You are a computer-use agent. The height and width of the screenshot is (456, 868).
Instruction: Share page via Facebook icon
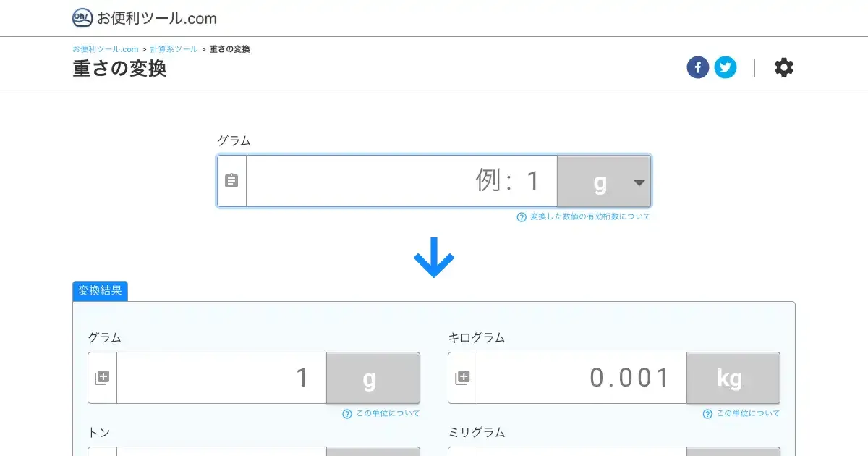click(x=697, y=68)
